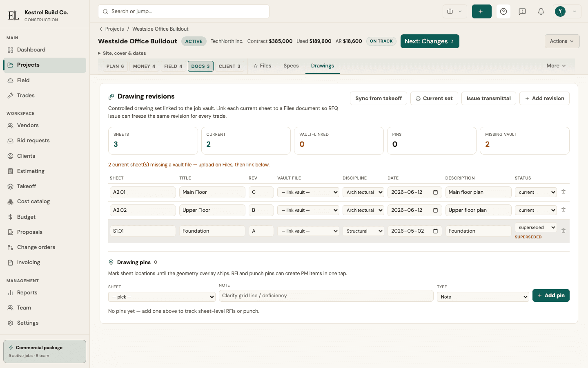
Task: Open vault file dropdown for S1.01
Action: point(308,231)
